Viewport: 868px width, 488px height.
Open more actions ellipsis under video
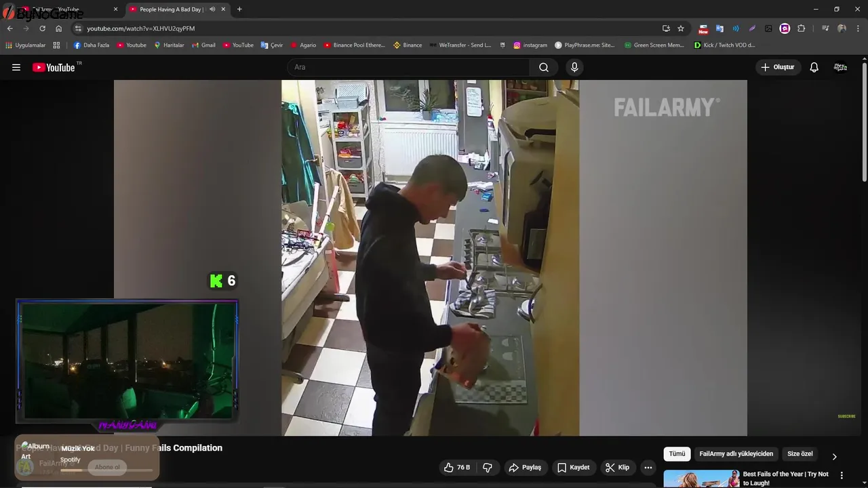648,468
